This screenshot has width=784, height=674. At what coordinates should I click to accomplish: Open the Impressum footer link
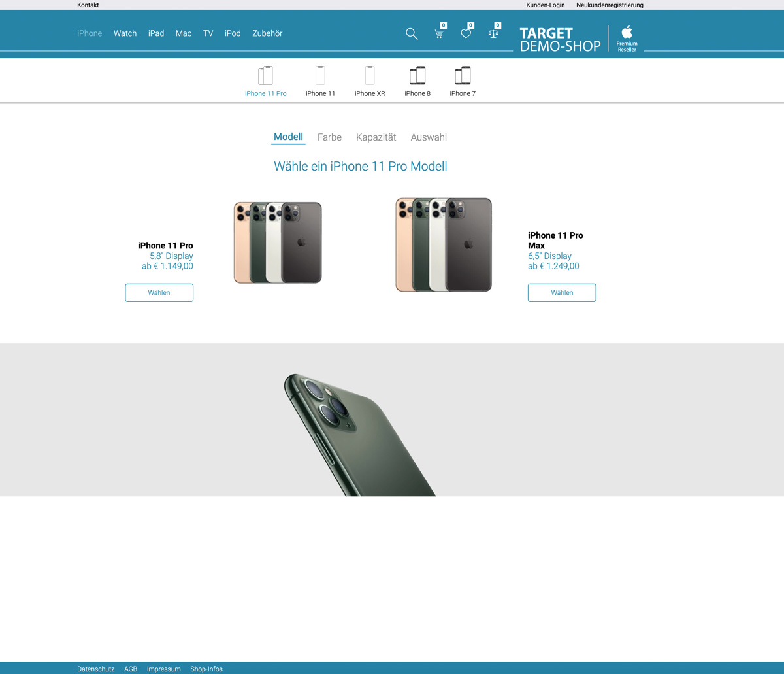(x=164, y=669)
